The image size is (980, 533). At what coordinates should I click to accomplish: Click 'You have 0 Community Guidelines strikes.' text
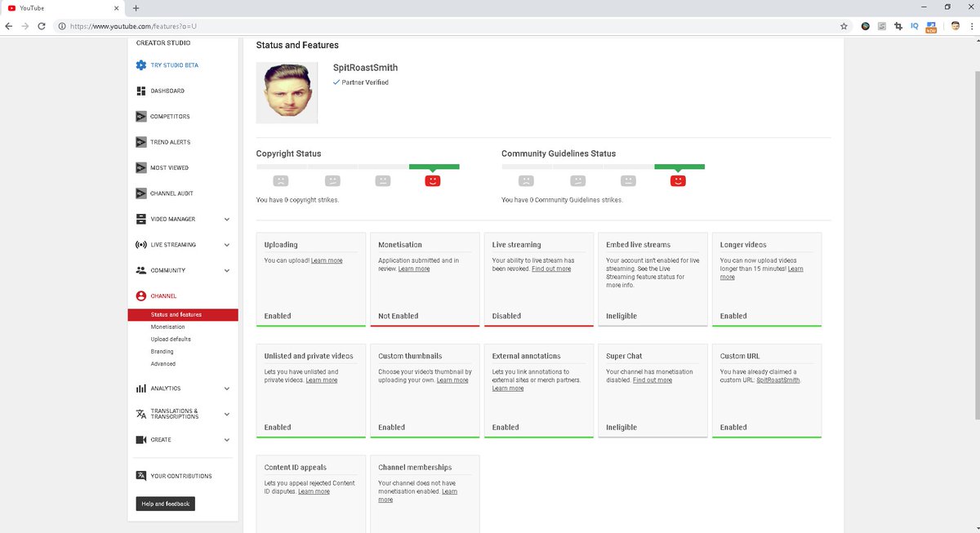coord(562,200)
